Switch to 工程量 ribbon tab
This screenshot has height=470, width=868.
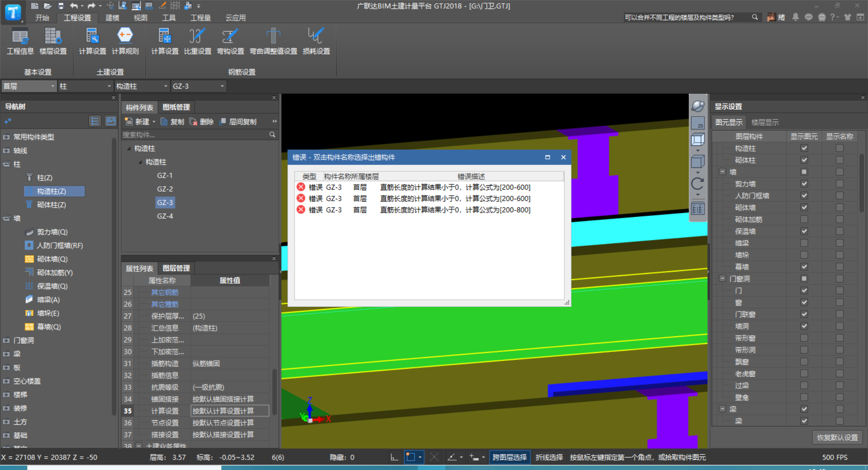point(201,18)
